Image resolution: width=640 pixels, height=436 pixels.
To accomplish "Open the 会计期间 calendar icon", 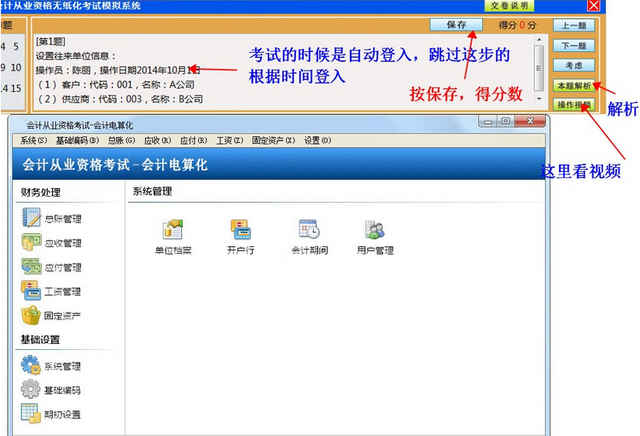I will (x=308, y=236).
